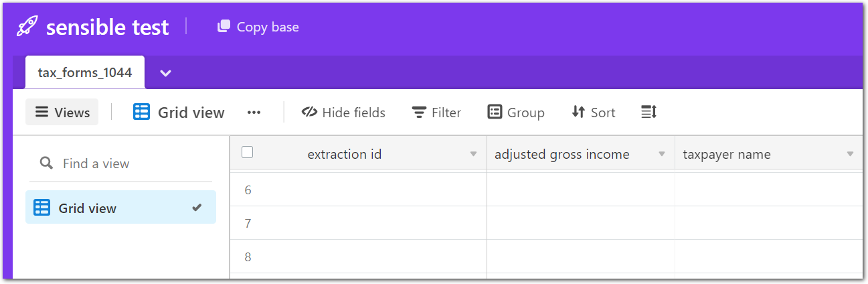Screen dimensions: 868x284
Task: Open the taxpayer name column dropdown
Action: 850,154
